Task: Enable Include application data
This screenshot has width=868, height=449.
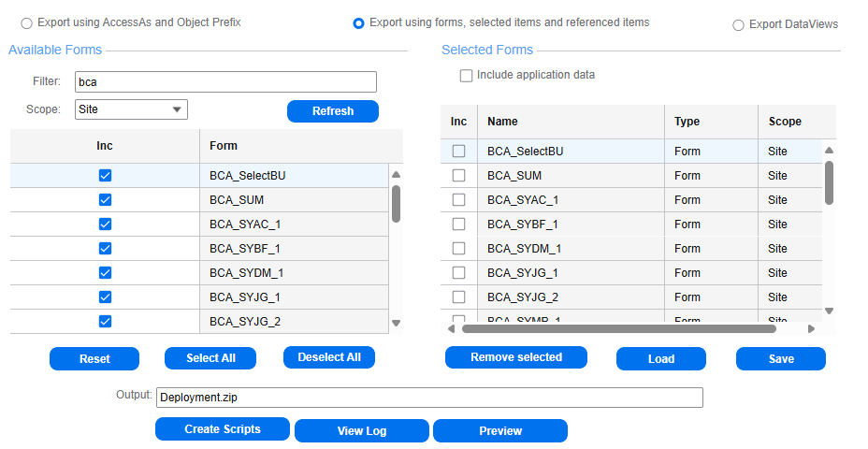Action: point(466,76)
